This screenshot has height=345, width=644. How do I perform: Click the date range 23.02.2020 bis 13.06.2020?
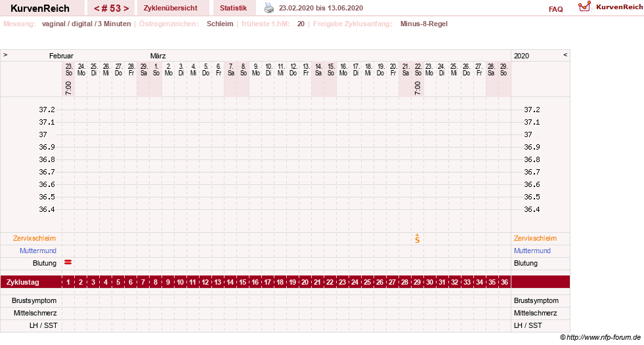(321, 9)
